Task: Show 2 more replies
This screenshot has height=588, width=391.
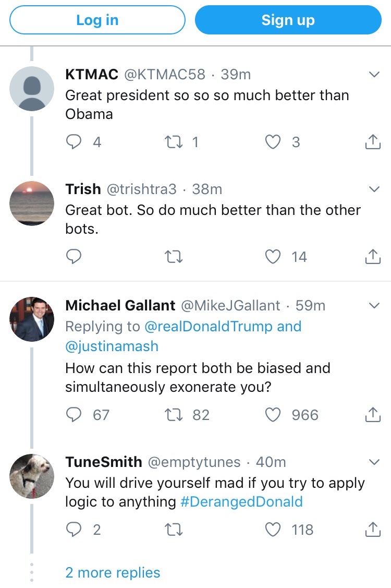Action: [x=113, y=572]
